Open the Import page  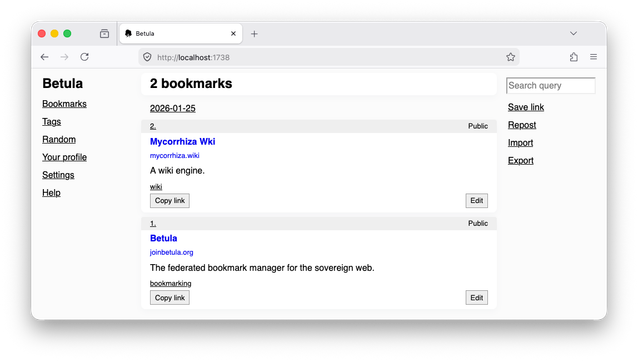coord(520,143)
